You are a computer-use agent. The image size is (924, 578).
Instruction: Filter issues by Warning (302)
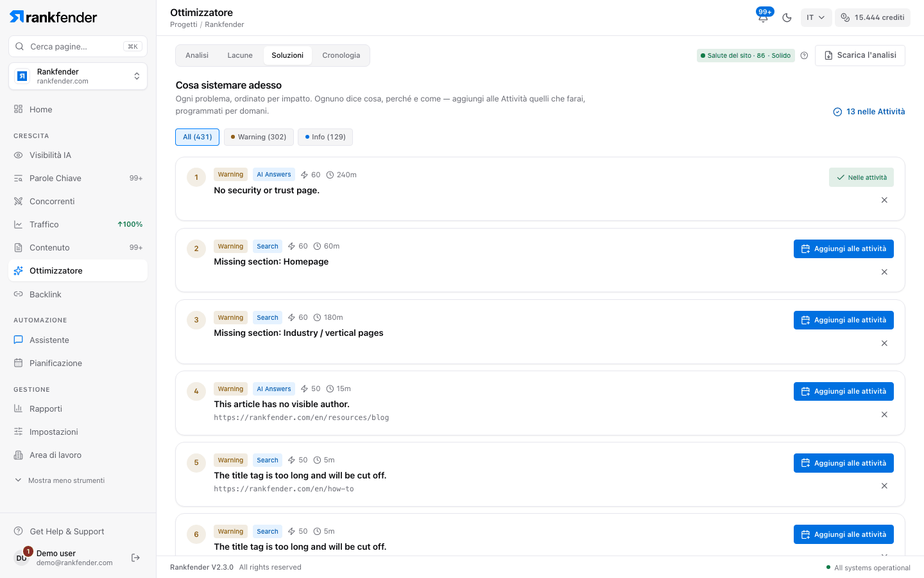point(259,137)
